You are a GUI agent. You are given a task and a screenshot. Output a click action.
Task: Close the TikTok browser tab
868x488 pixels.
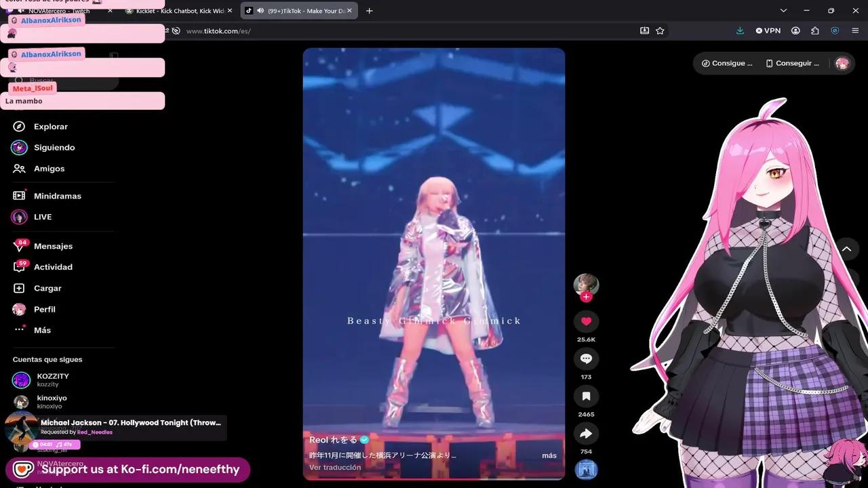pos(349,11)
